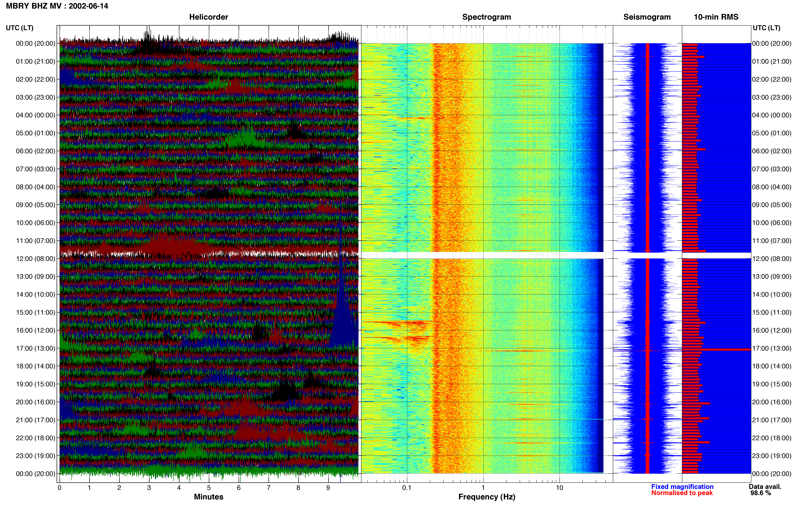Viewport: 812px width, 508px height.
Task: Click right-side time label 21:00 (17:00)
Action: click(x=772, y=420)
